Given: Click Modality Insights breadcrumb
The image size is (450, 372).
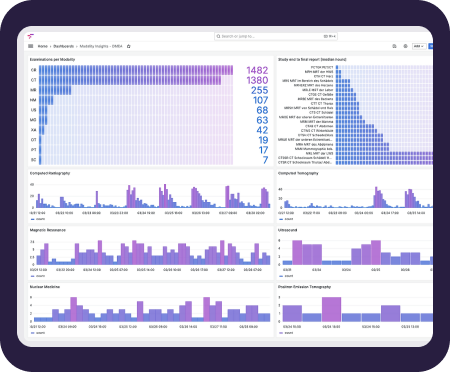Looking at the screenshot, I should click(101, 46).
